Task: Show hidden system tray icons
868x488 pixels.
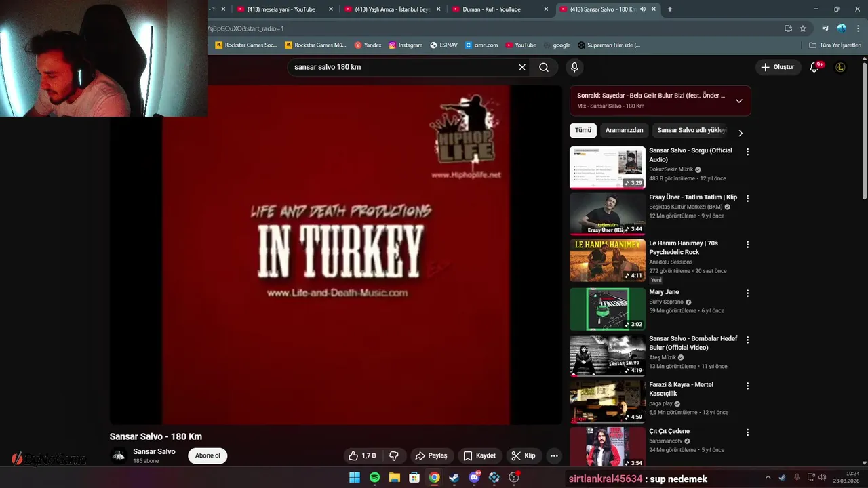Action: coord(768,478)
